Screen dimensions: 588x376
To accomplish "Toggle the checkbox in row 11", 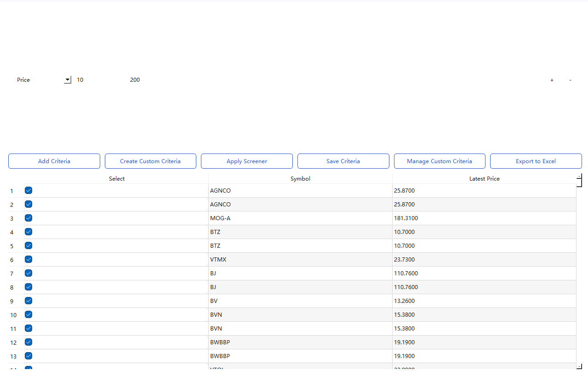I will point(29,328).
